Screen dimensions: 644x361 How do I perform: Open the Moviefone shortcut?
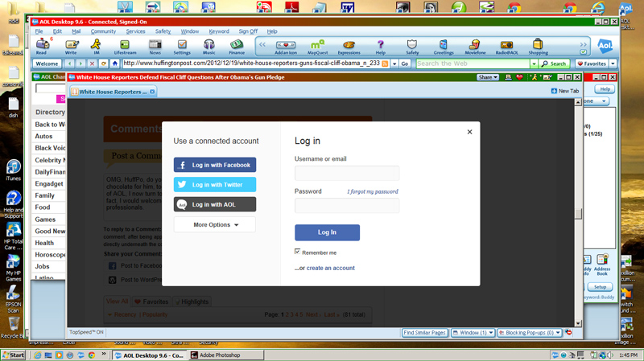[x=475, y=47]
